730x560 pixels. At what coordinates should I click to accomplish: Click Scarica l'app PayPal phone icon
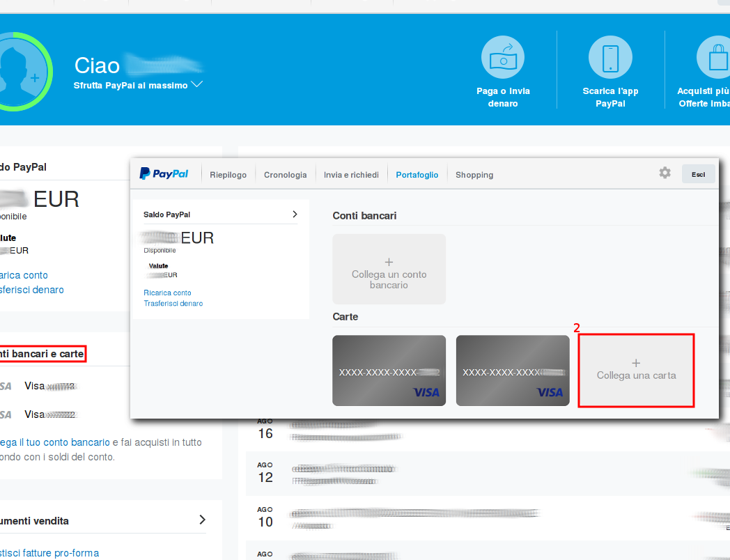pos(610,57)
